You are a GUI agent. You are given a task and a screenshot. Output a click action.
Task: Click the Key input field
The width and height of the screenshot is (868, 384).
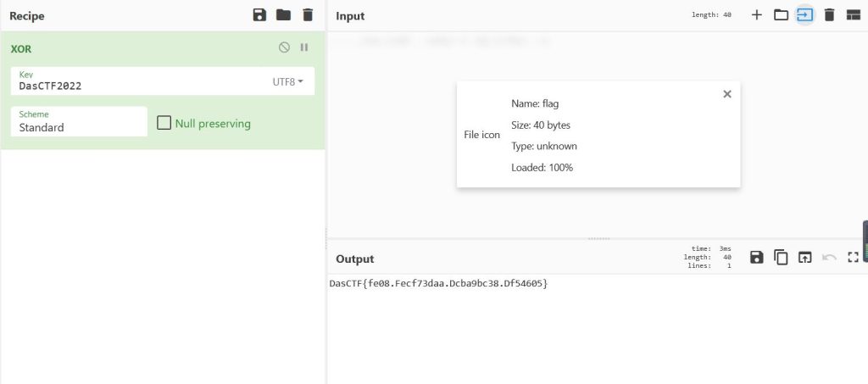tap(136, 86)
